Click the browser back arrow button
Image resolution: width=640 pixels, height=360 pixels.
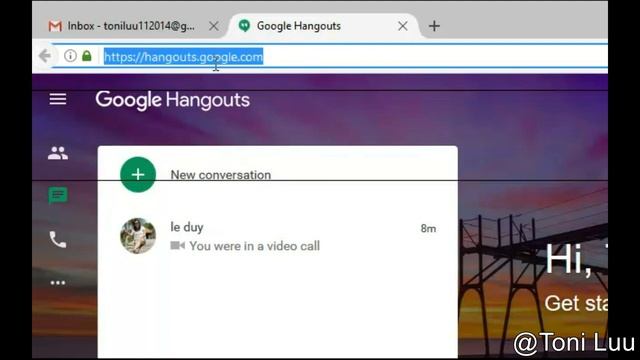pos(45,56)
